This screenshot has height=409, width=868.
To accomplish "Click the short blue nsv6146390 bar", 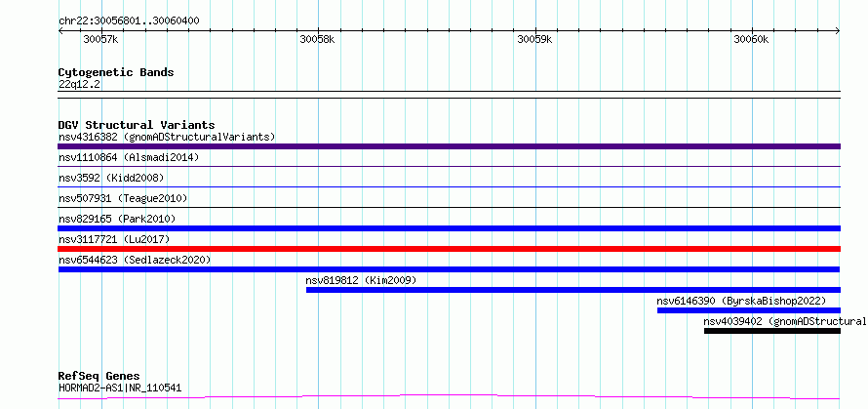I will coord(748,310).
